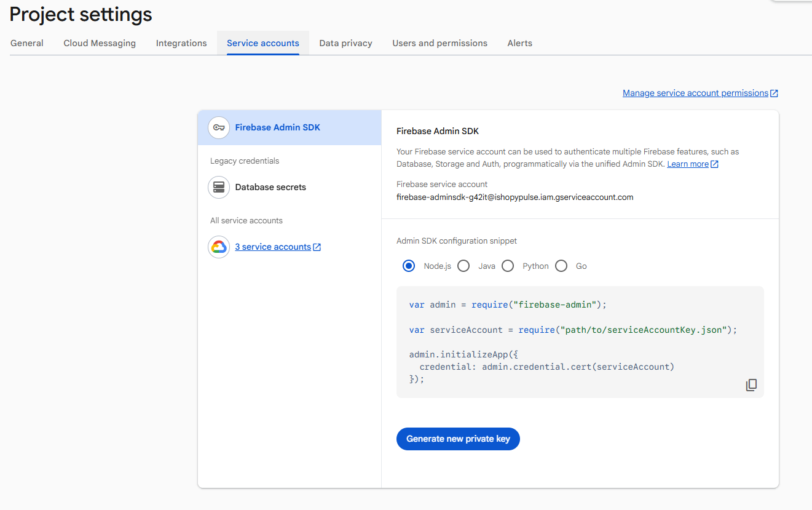This screenshot has width=812, height=510.
Task: Click the firebase-adminsdk service account email
Action: coord(515,197)
